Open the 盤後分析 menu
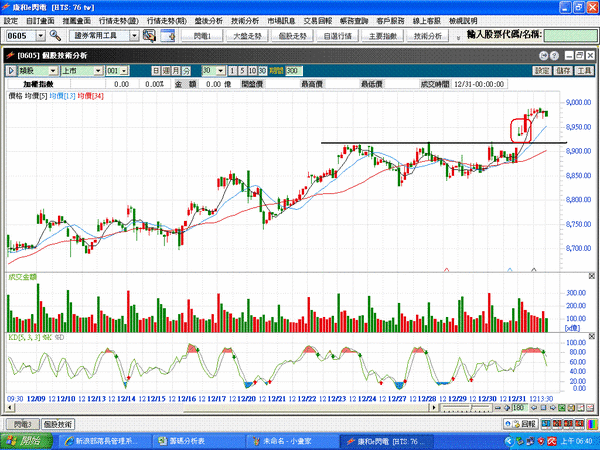This screenshot has width=600, height=450. point(209,21)
